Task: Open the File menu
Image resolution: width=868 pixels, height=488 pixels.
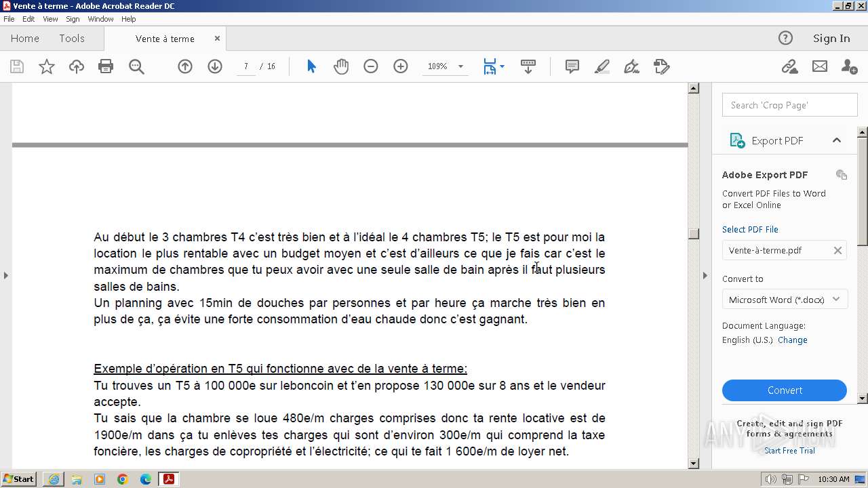Action: click(9, 19)
